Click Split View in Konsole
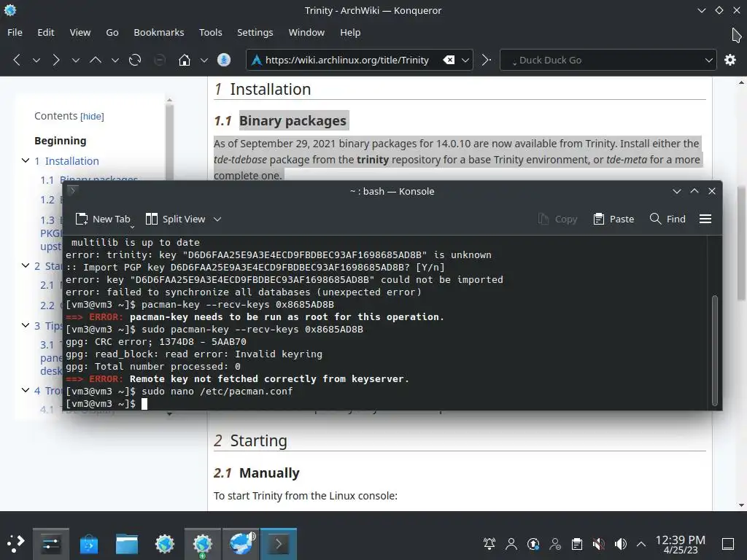The width and height of the screenshot is (747, 560). (x=175, y=219)
